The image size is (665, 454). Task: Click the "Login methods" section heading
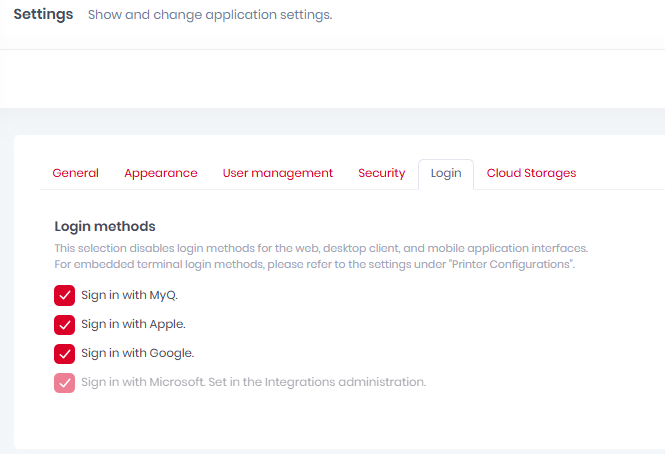click(x=105, y=227)
